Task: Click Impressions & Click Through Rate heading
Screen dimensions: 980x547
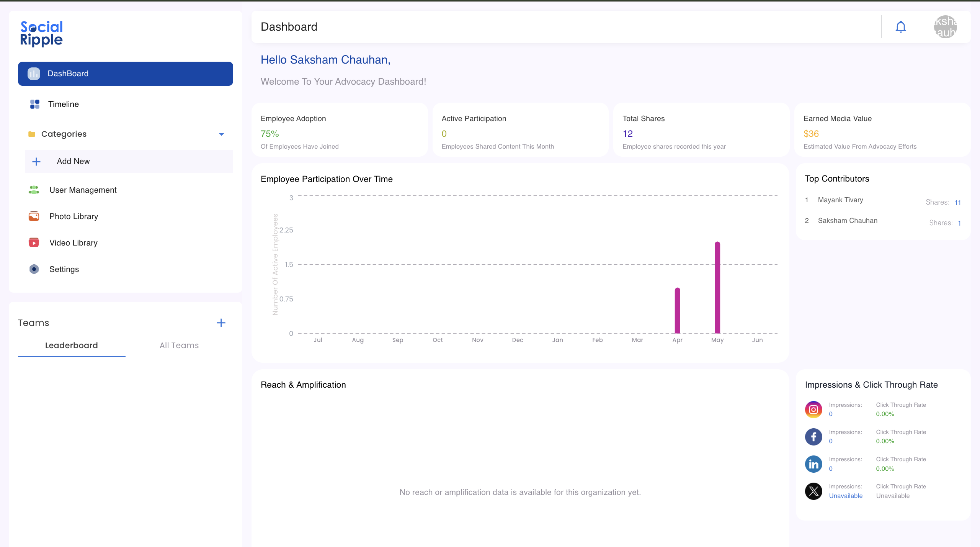Action: (871, 385)
